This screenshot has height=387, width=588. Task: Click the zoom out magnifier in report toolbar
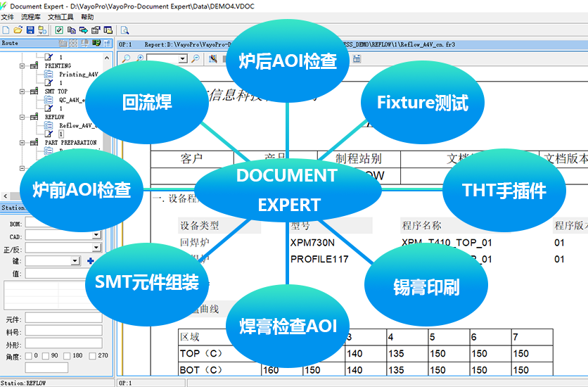pos(196,59)
